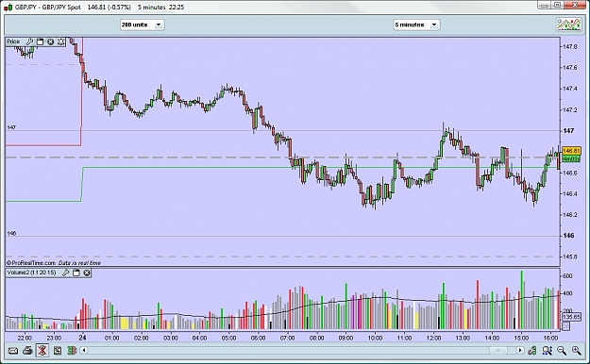Screen dimensions: 590x364
Task: Maximize the Volume2 panel window icon
Action: click(x=76, y=273)
